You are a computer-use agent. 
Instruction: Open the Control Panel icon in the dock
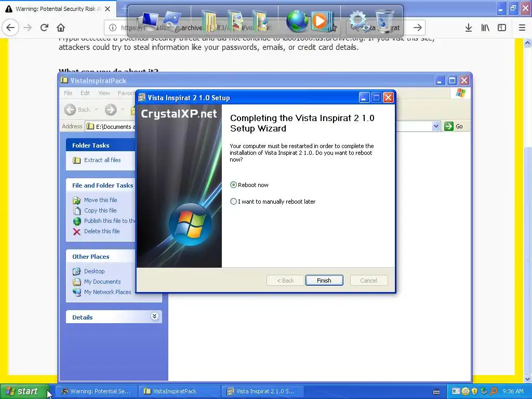(x=172, y=21)
